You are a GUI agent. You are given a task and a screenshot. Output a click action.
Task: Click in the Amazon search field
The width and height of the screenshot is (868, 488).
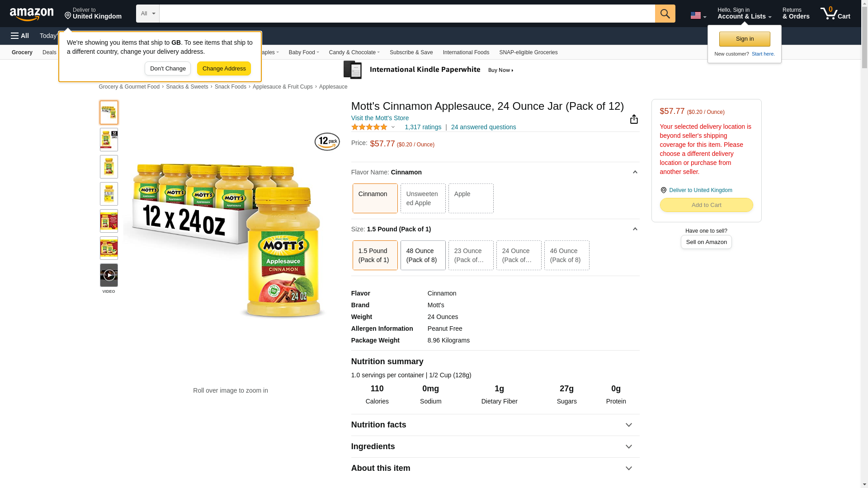coord(407,14)
